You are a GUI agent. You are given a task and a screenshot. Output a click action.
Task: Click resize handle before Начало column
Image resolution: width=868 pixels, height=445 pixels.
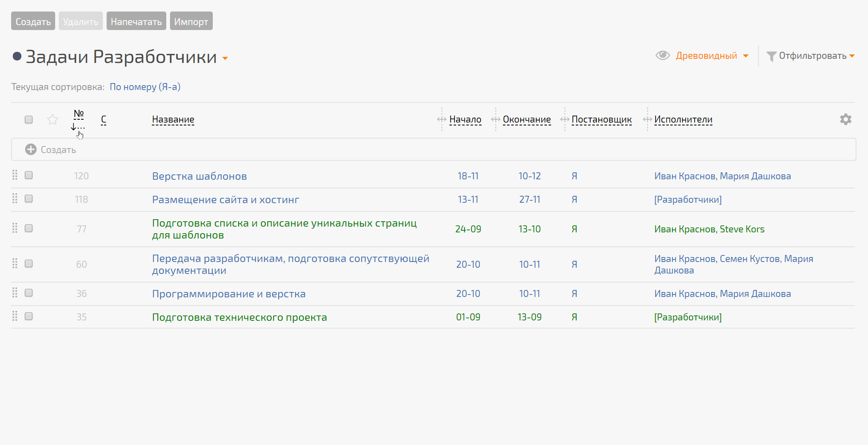pos(442,119)
